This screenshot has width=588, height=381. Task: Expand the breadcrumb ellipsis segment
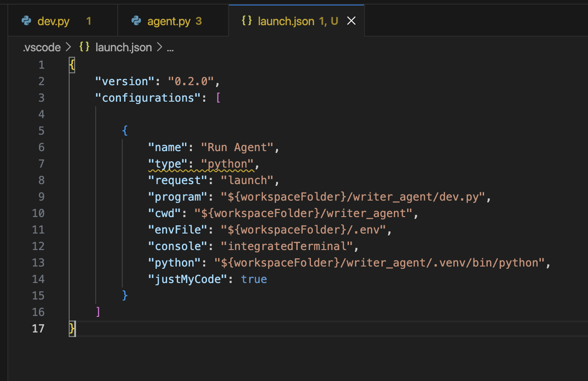pos(170,48)
